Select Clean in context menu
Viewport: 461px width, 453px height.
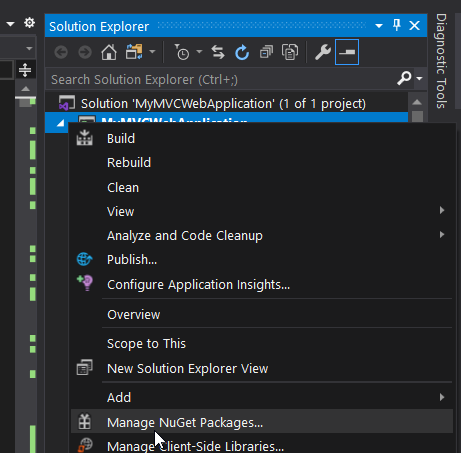pyautogui.click(x=262, y=187)
